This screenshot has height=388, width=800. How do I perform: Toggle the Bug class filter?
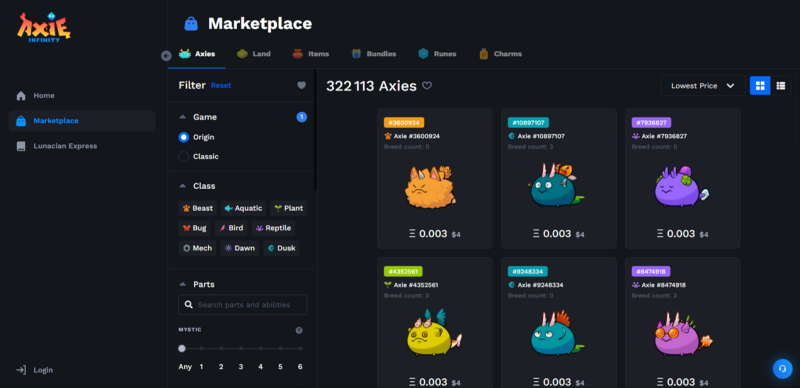coord(194,228)
